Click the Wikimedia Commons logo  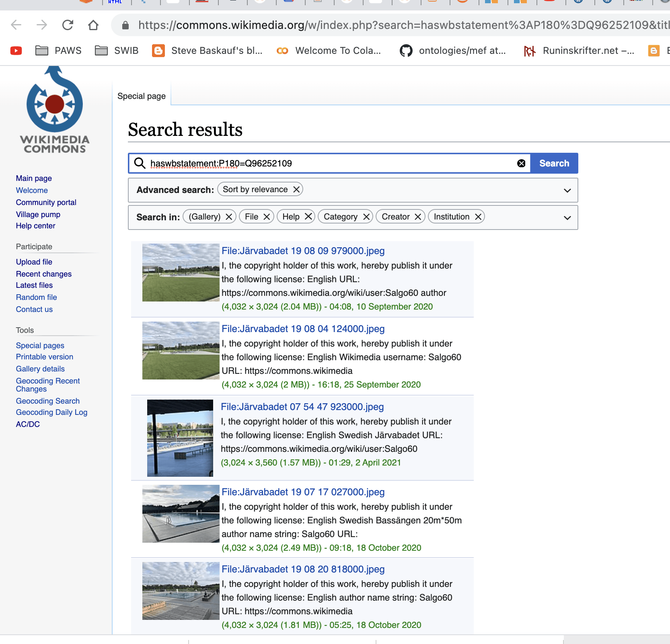[55, 111]
